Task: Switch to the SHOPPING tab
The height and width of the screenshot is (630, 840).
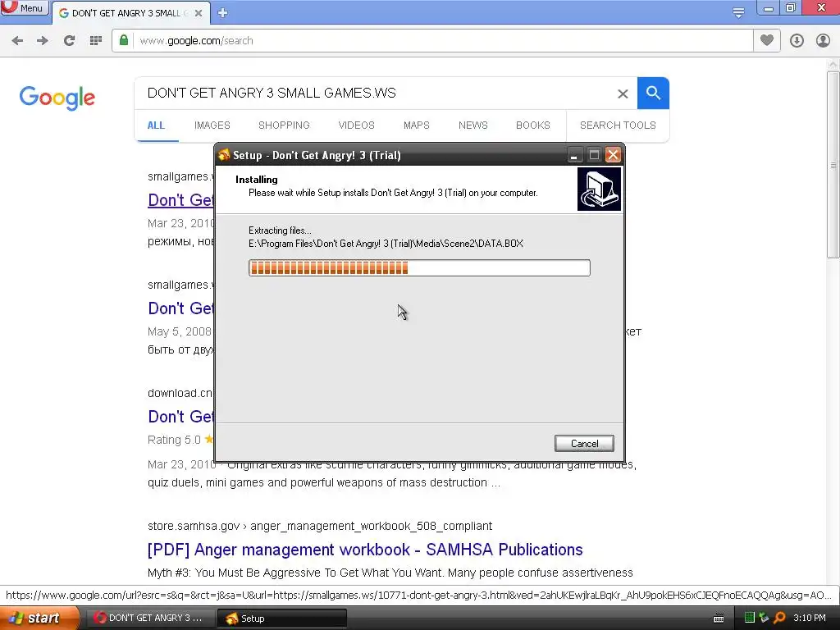Action: click(284, 126)
